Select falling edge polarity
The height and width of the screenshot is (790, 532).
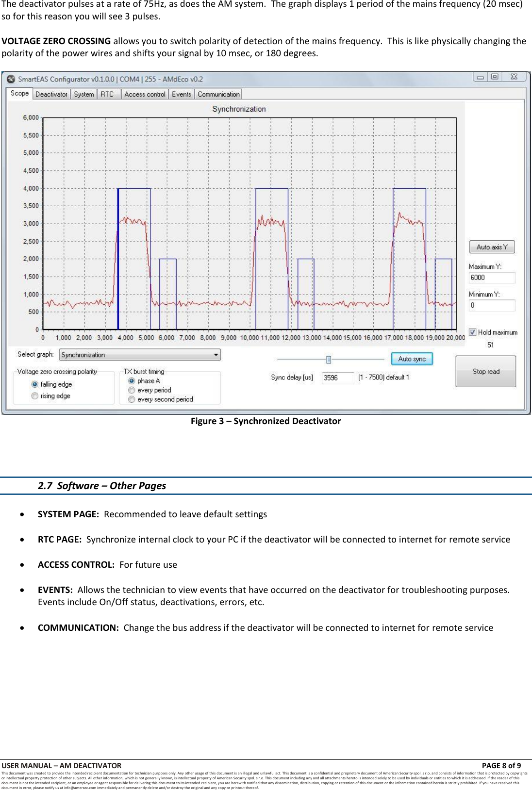pyautogui.click(x=35, y=384)
